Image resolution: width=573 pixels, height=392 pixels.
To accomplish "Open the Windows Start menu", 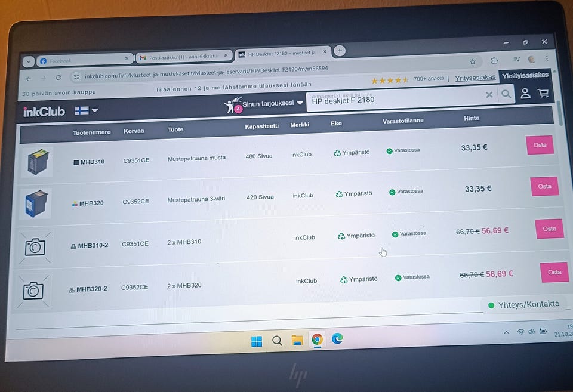I will (x=257, y=342).
